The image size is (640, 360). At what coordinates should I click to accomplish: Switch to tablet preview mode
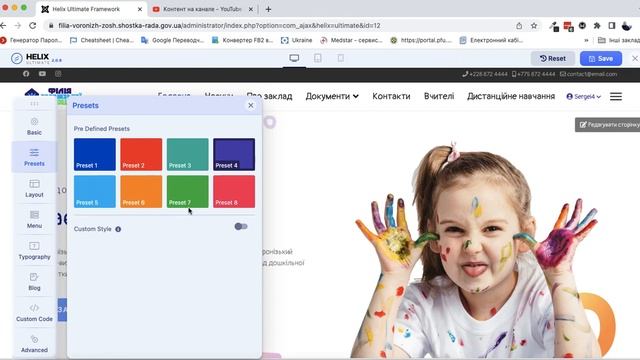(318, 58)
